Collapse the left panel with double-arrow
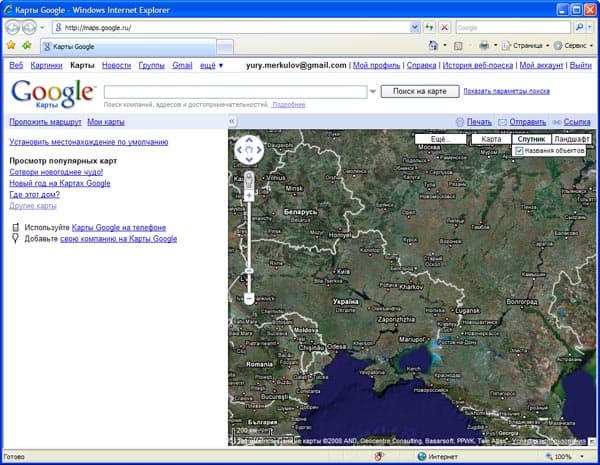This screenshot has height=465, width=600. pos(232,122)
